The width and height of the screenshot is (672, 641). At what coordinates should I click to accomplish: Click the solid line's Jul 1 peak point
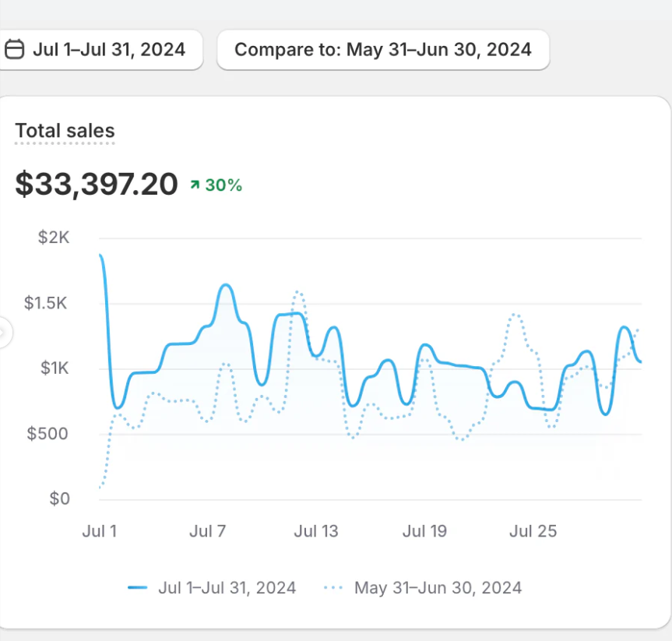coord(100,255)
